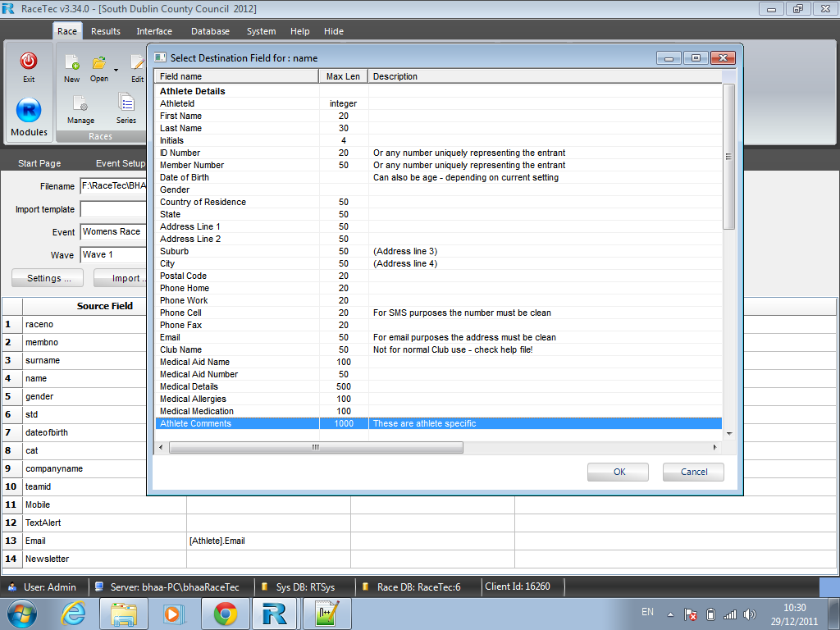Expand the Open button dropdown arrow

click(x=116, y=71)
